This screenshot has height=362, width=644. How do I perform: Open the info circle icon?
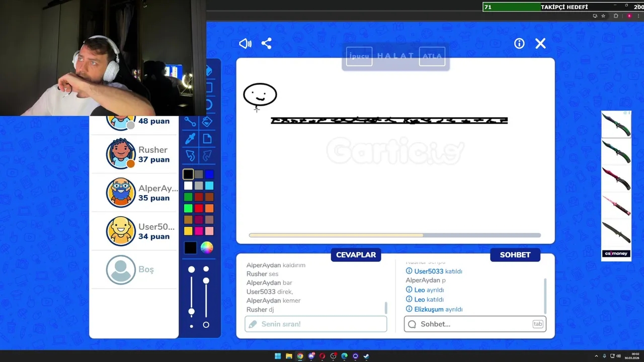click(519, 44)
